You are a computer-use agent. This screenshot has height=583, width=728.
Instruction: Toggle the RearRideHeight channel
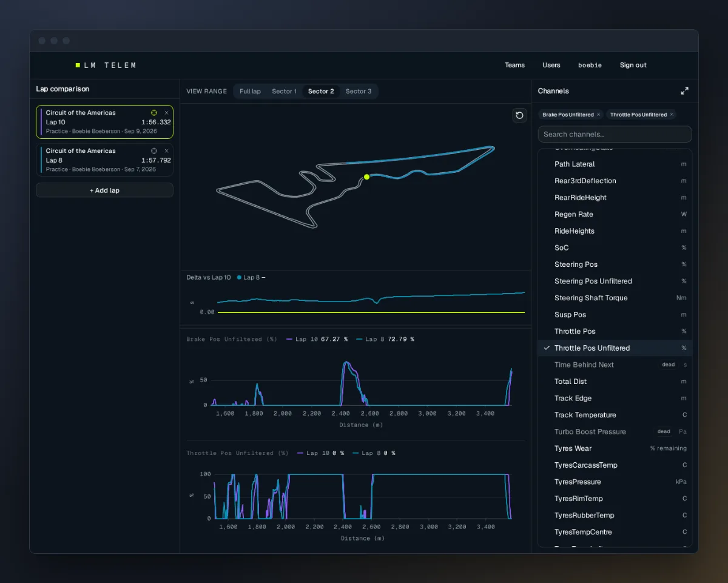point(615,198)
